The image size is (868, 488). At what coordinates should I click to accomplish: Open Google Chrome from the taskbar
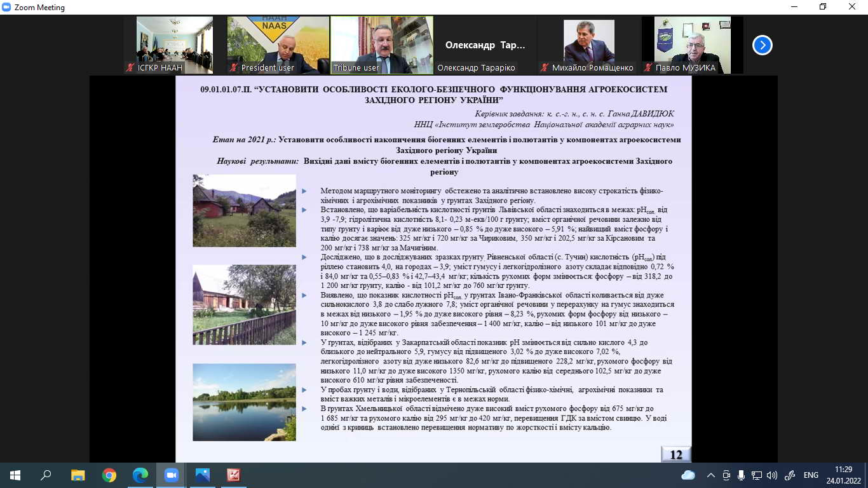[x=109, y=475]
